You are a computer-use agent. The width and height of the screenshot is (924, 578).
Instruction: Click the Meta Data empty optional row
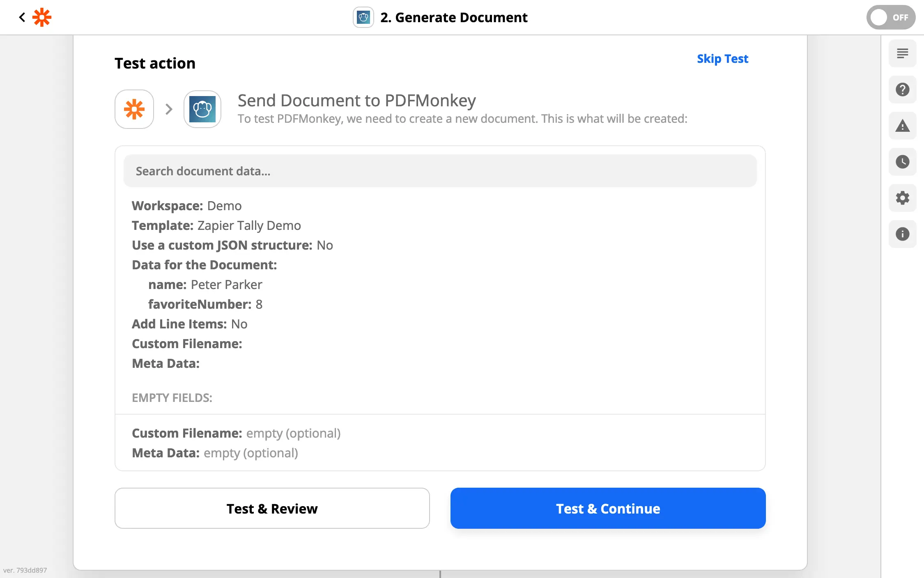tap(214, 453)
